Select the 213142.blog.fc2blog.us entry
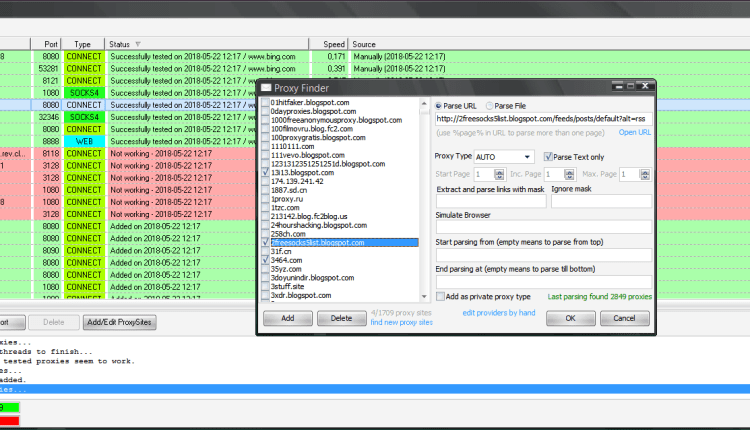This screenshot has width=750, height=430. (x=309, y=216)
